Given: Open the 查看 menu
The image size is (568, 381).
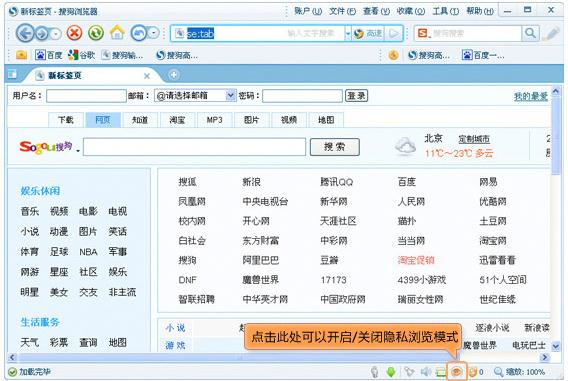Looking at the screenshot, I should [376, 11].
